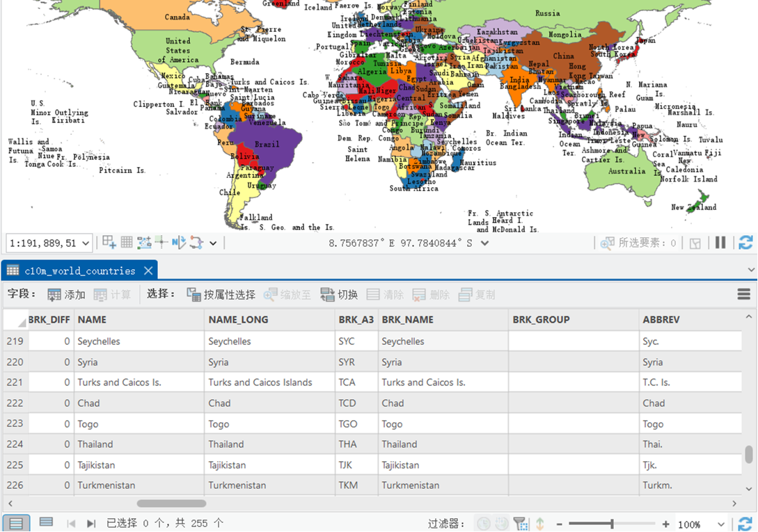The width and height of the screenshot is (758, 532).
Task: Click the north-arrow correction icon
Action: (178, 242)
